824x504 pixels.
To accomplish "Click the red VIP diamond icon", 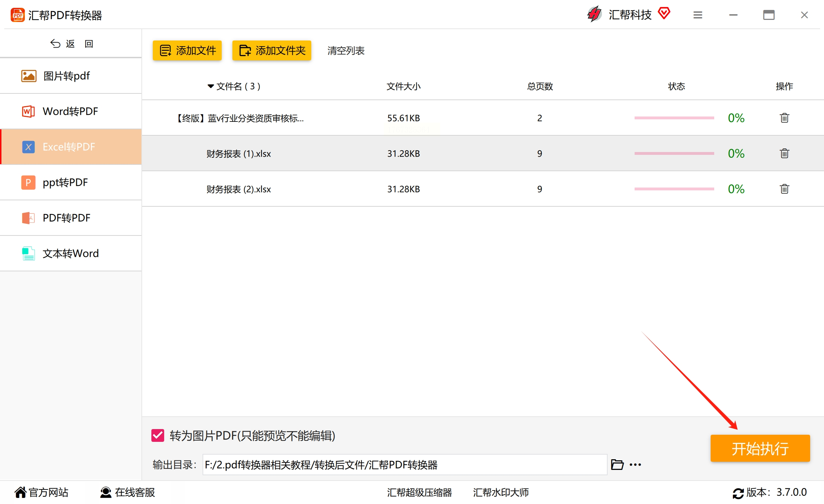I will (x=664, y=13).
